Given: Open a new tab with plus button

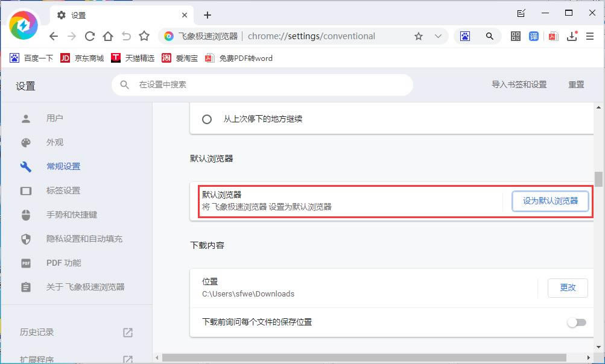Looking at the screenshot, I should point(207,15).
